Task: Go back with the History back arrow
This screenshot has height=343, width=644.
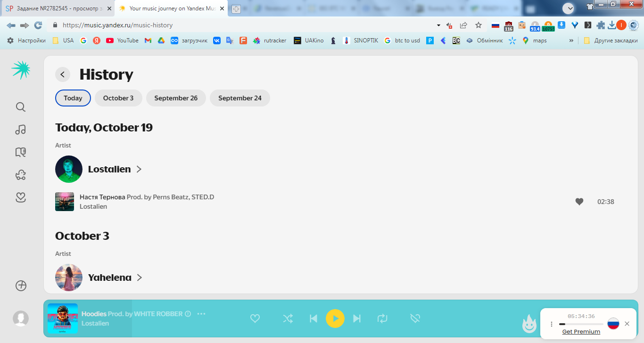Action: 63,74
